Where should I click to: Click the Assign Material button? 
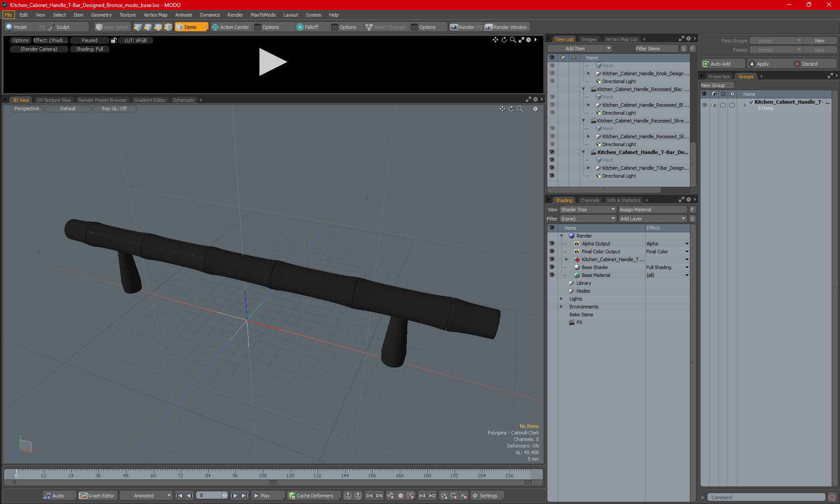tap(653, 210)
